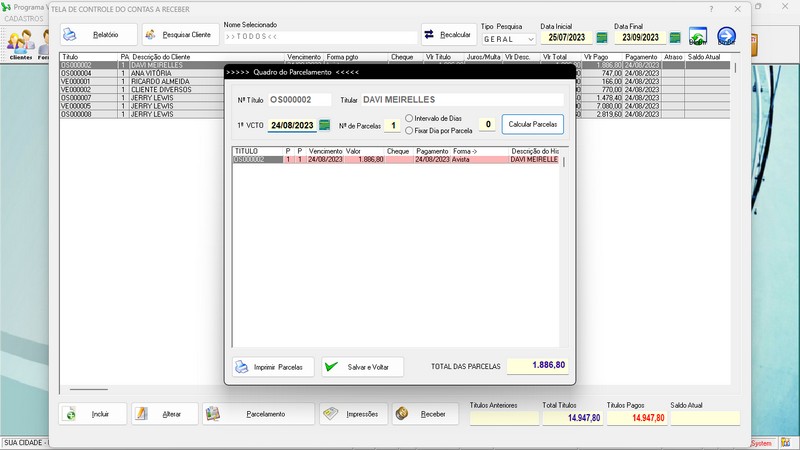This screenshot has height=450, width=800.
Task: Select RICARDO ALMEIDA row in receivables list
Action: click(142, 82)
